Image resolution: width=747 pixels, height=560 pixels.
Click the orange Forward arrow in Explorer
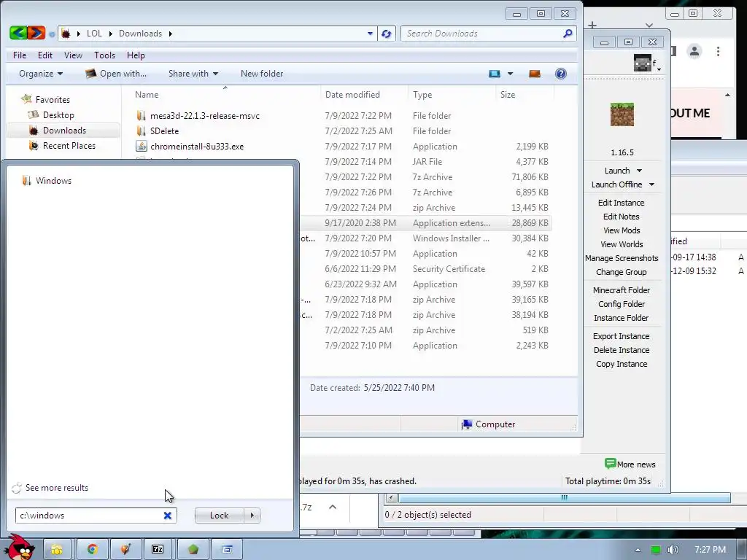click(36, 33)
